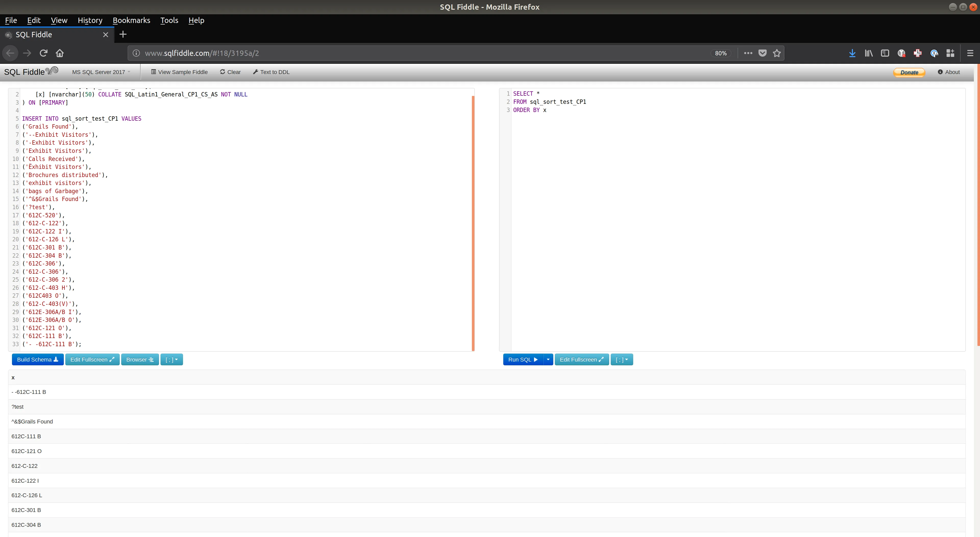Toggle the sidebar view icon
This screenshot has height=537, width=980.
(885, 53)
